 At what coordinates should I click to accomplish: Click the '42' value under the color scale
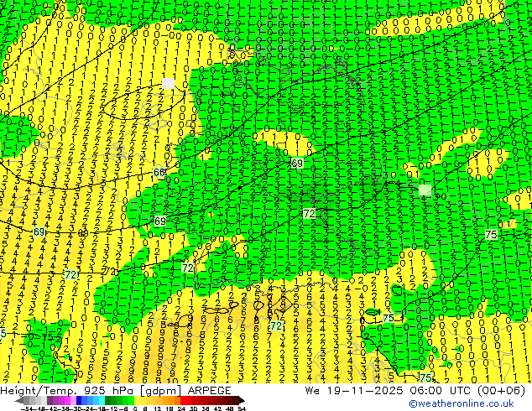coord(217,408)
